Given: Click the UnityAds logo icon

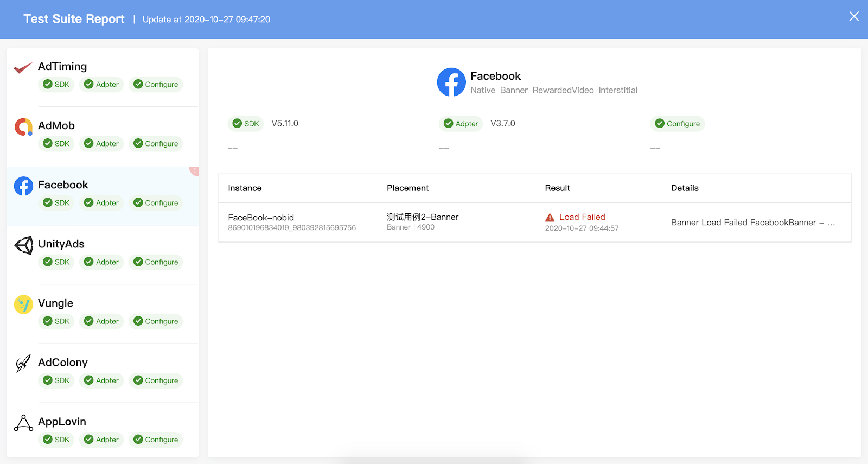Looking at the screenshot, I should pos(23,245).
